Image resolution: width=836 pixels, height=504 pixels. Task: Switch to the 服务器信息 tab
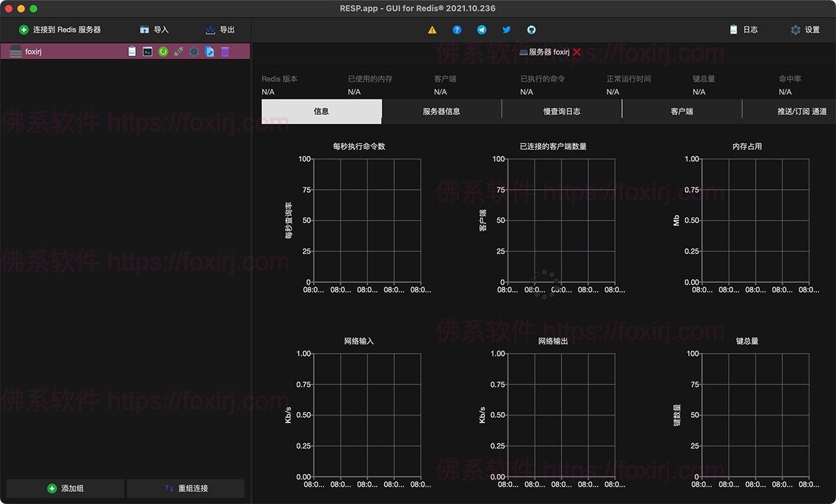(441, 111)
